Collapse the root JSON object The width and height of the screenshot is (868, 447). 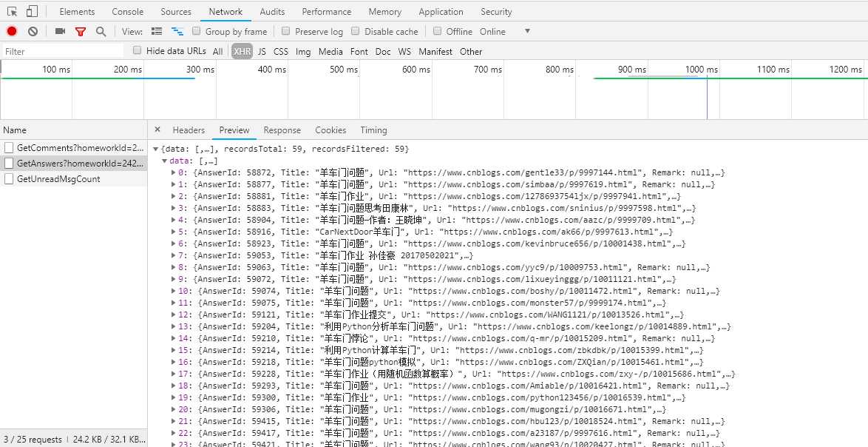coord(156,149)
